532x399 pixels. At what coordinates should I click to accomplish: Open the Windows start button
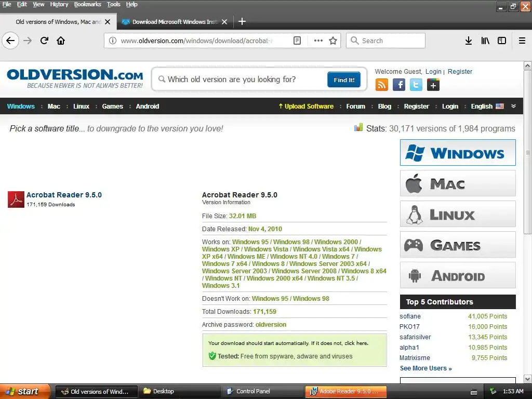click(25, 391)
